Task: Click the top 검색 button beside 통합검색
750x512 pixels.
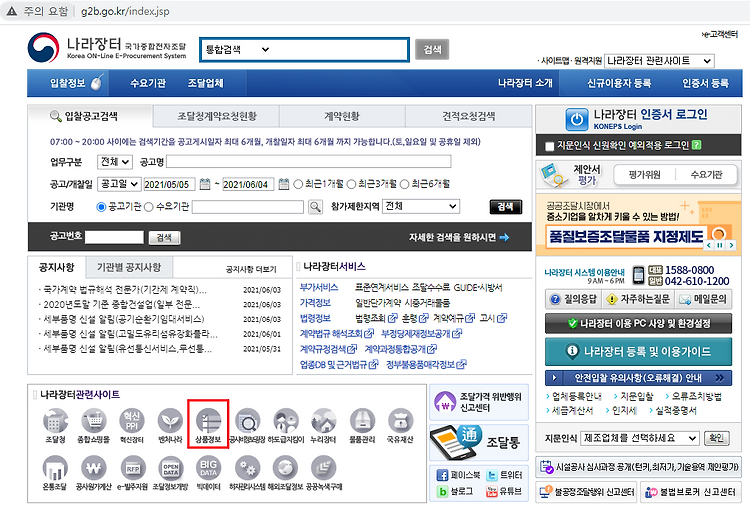Action: pos(432,49)
